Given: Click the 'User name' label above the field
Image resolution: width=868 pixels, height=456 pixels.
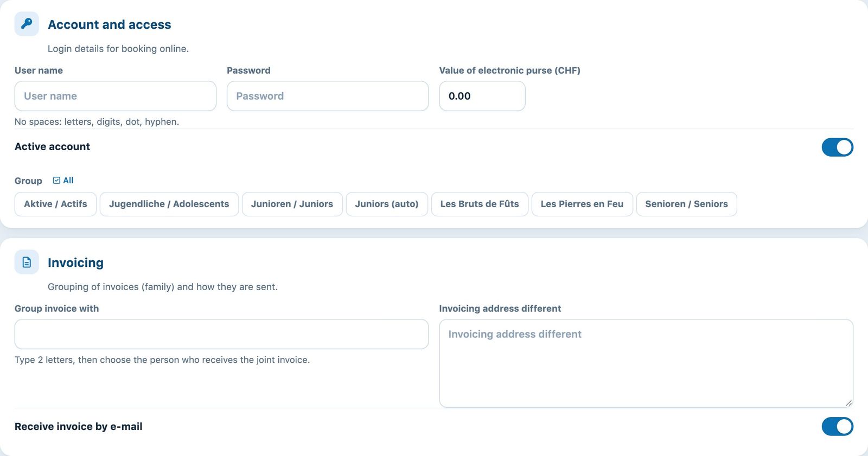Looking at the screenshot, I should pos(39,70).
